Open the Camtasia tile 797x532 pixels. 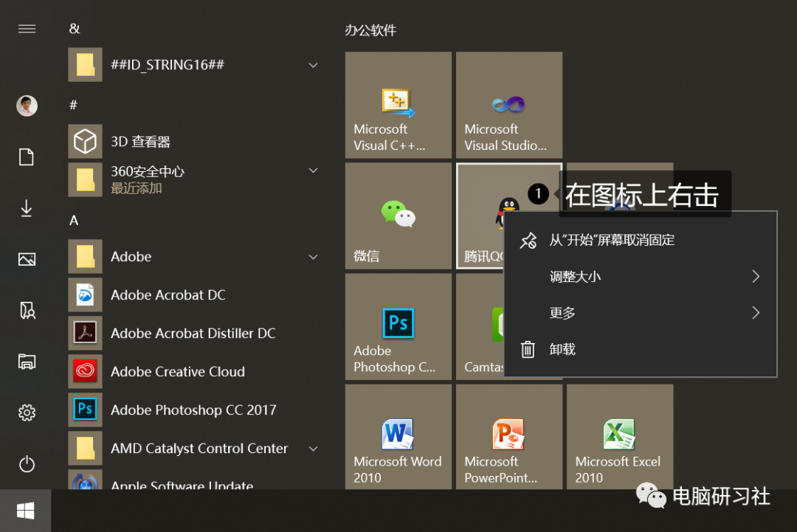tap(480, 327)
